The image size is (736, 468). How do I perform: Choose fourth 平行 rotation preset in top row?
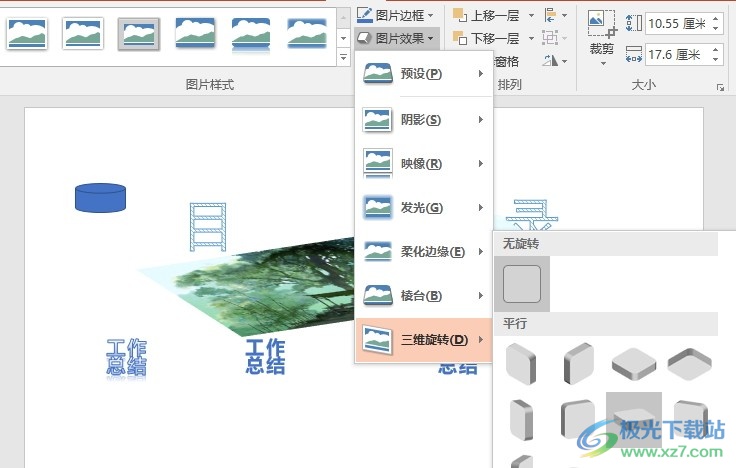(690, 364)
